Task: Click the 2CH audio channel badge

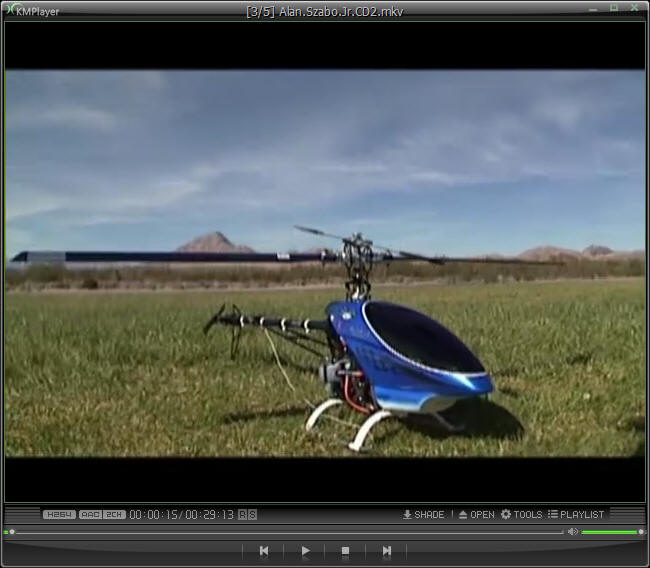Action: (114, 514)
